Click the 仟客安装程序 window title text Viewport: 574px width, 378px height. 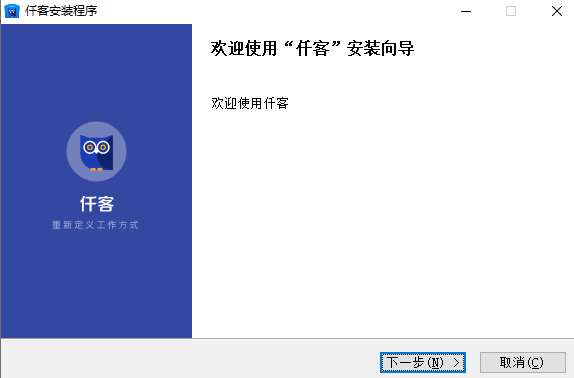(x=61, y=11)
